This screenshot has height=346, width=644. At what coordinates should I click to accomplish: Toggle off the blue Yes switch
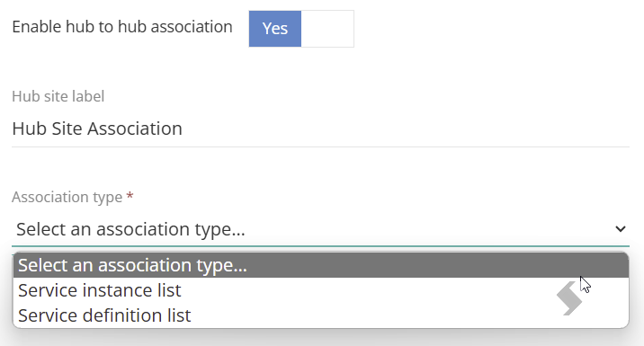tap(301, 29)
